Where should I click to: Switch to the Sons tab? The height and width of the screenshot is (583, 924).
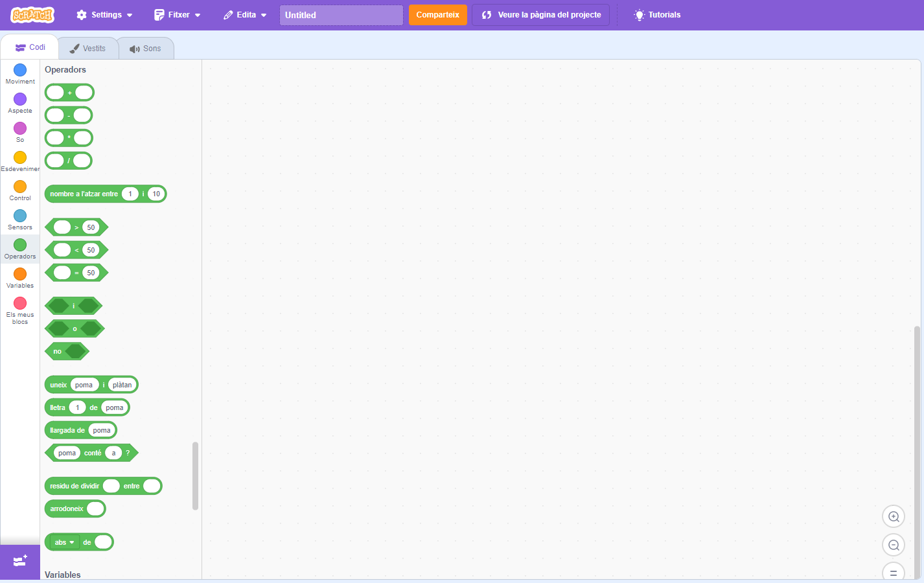(x=145, y=49)
